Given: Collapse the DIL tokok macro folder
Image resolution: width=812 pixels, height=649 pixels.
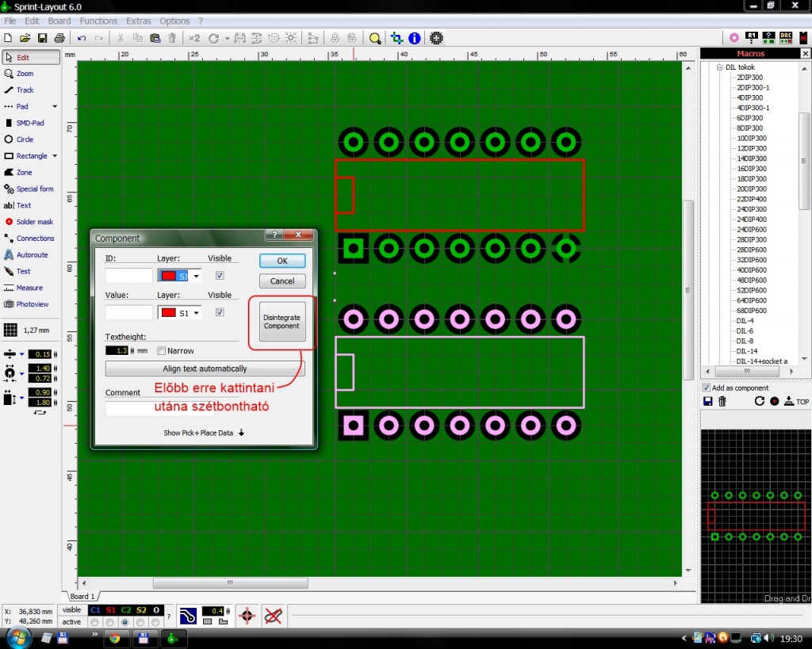Looking at the screenshot, I should [x=719, y=67].
